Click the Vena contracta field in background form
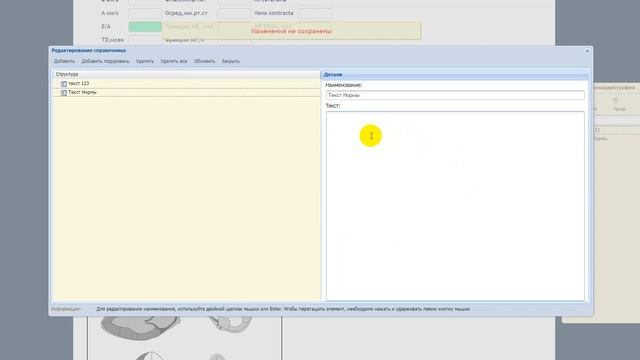Screen dimensions: 640x360 [315, 13]
